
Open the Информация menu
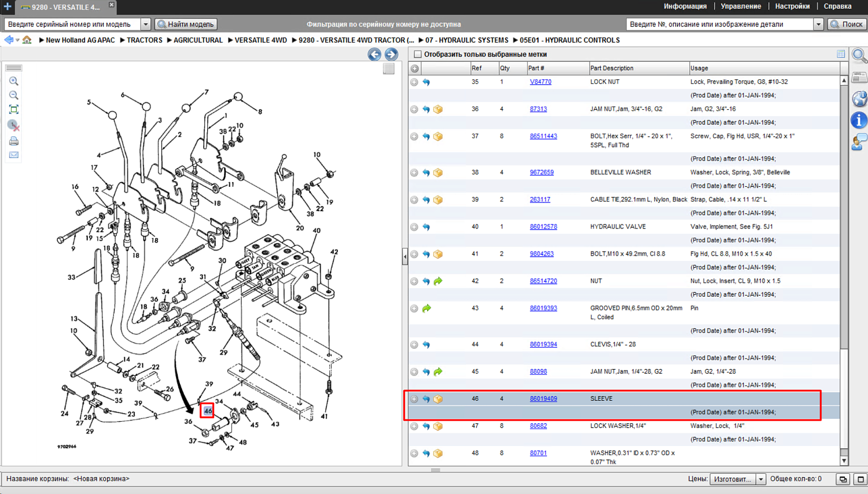click(685, 6)
